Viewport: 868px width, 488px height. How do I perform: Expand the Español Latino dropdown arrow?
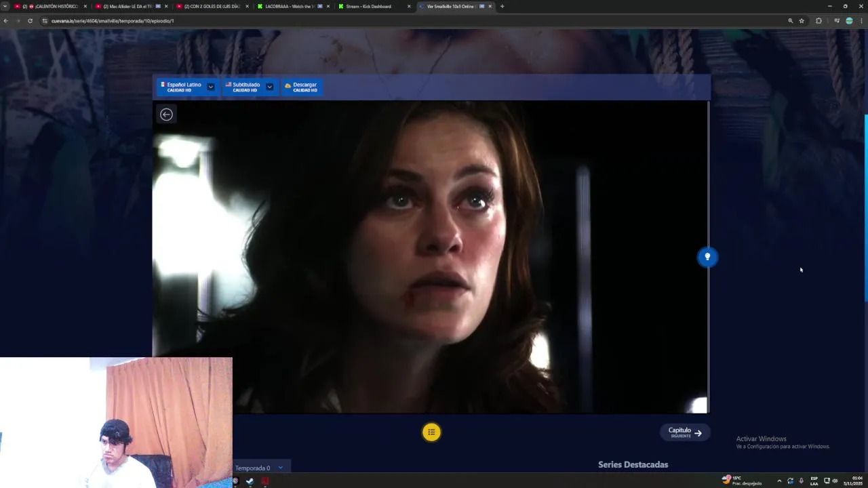[x=211, y=87]
